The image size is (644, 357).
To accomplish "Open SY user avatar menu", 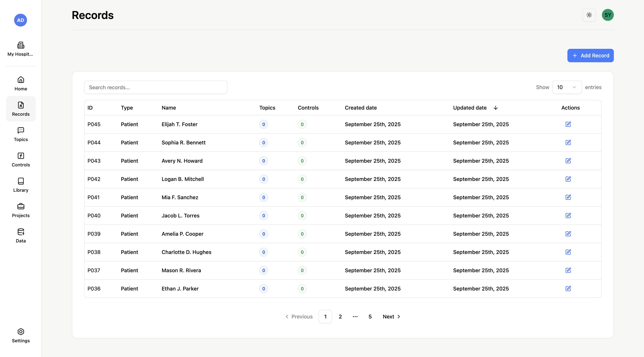I will 607,15.
